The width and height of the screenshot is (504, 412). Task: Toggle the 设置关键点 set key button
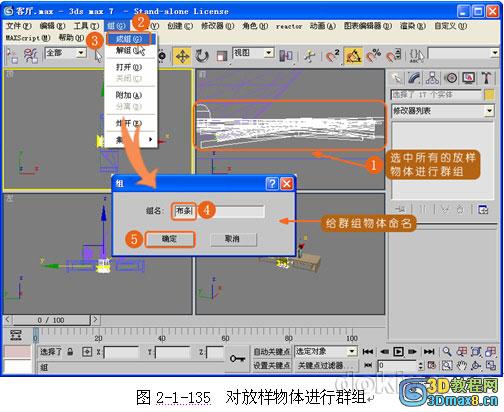click(271, 366)
